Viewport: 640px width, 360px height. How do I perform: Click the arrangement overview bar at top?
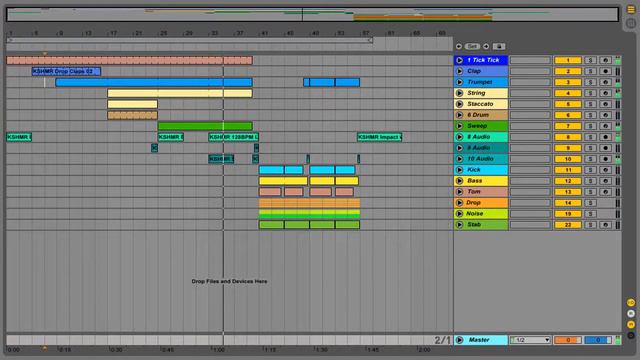pos(312,14)
